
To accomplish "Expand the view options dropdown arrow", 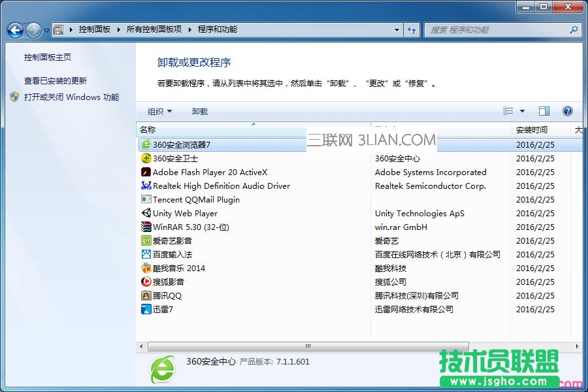I will click(522, 111).
